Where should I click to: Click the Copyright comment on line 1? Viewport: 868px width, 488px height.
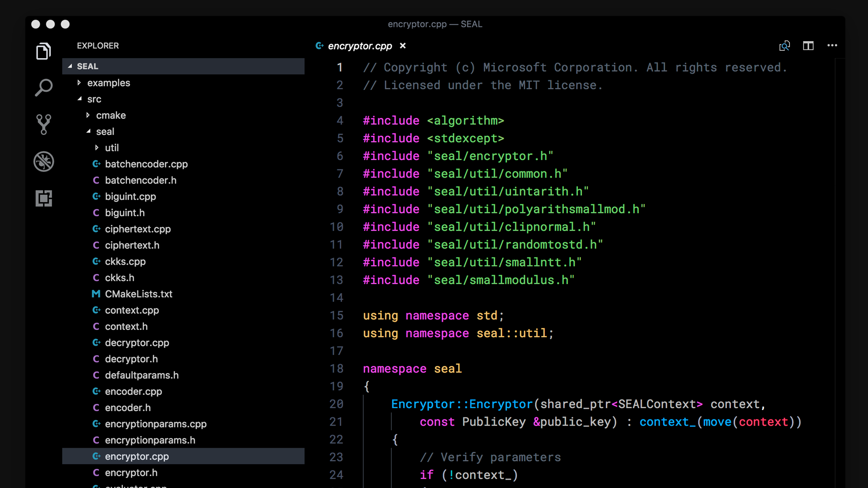(x=575, y=68)
